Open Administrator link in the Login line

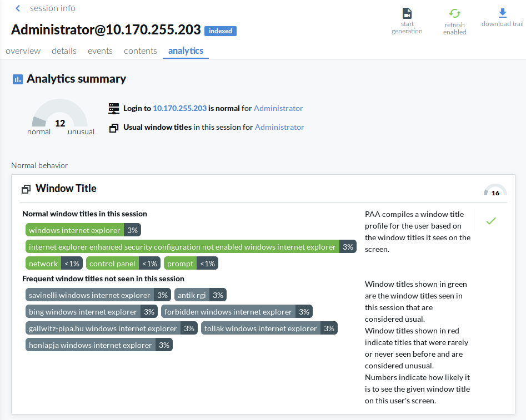(278, 108)
